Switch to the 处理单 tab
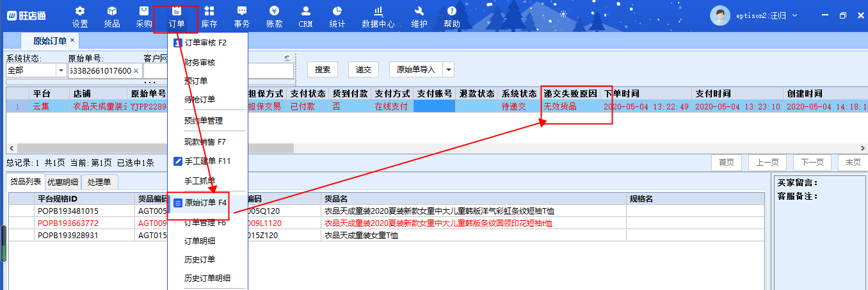Viewport: 868px width, 290px height. (x=99, y=182)
